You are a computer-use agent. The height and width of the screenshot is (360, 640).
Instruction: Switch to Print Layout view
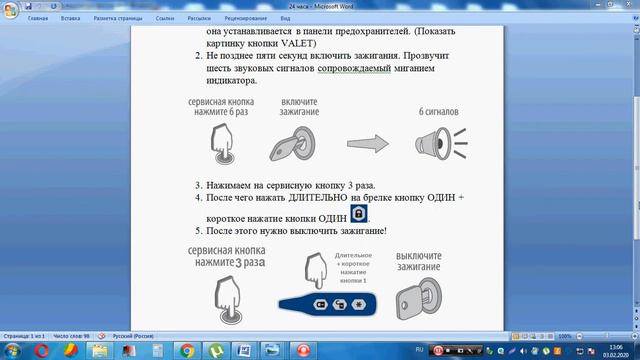coord(516,336)
